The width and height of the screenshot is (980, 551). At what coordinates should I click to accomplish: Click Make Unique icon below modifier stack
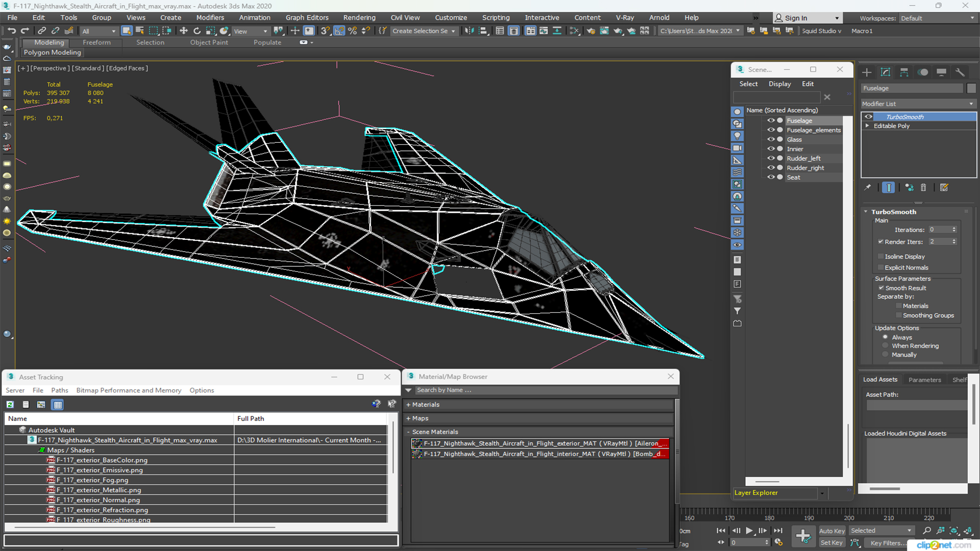pyautogui.click(x=909, y=188)
